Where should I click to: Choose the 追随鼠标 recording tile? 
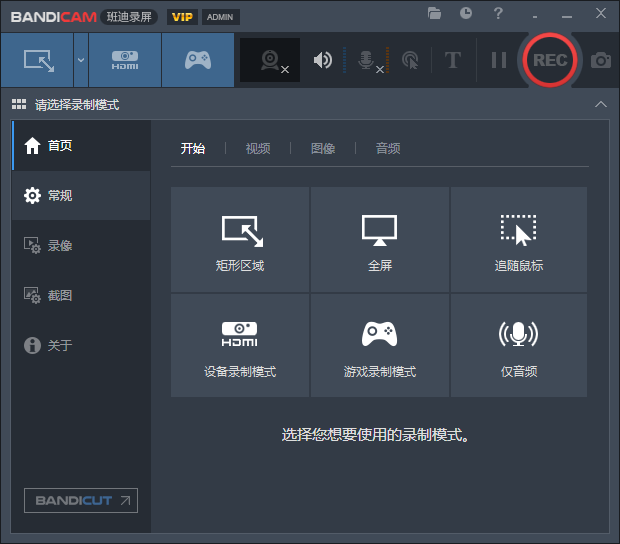(x=519, y=240)
